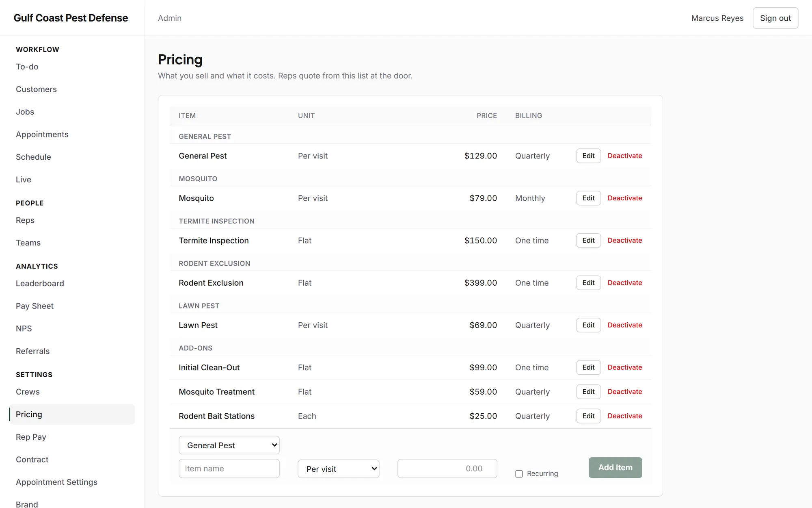Edit the Initial Clean-Out add-on
Image resolution: width=812 pixels, height=508 pixels.
pyautogui.click(x=588, y=367)
